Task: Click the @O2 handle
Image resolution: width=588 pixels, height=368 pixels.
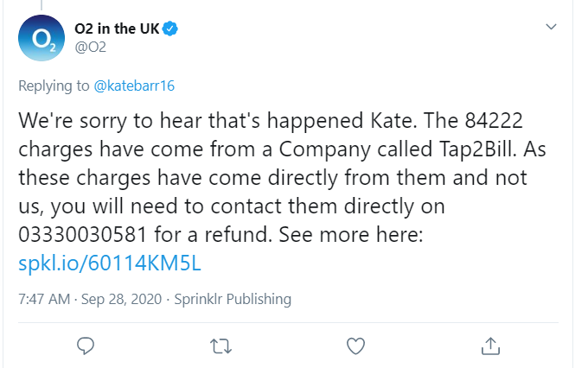Action: 91,47
